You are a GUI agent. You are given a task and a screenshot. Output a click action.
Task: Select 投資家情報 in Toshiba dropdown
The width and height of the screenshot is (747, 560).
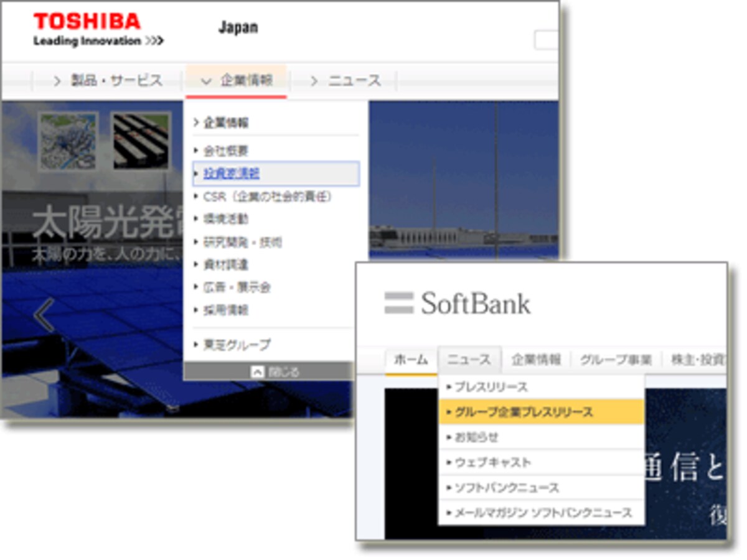276,174
